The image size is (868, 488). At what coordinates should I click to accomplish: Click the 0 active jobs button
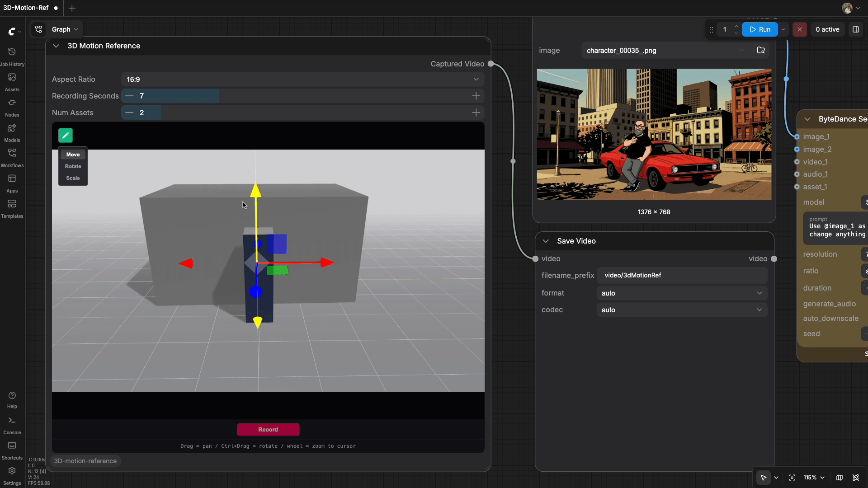(827, 29)
